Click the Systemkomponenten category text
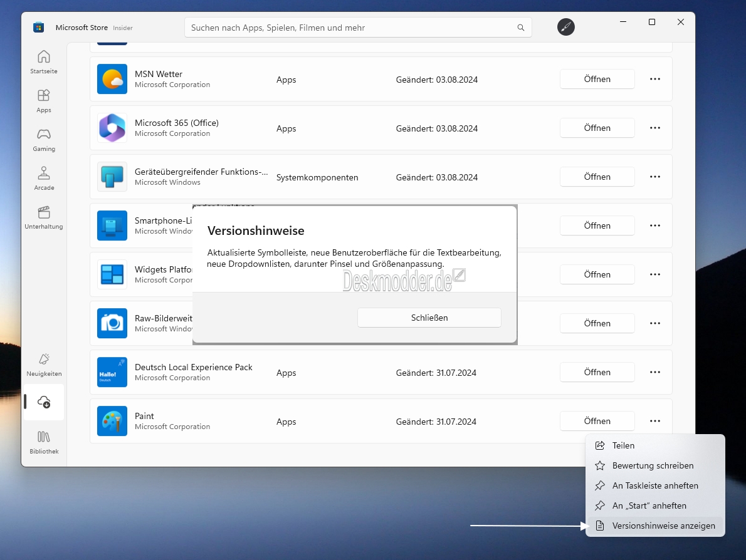Screen dimensions: 746x560 (317, 177)
